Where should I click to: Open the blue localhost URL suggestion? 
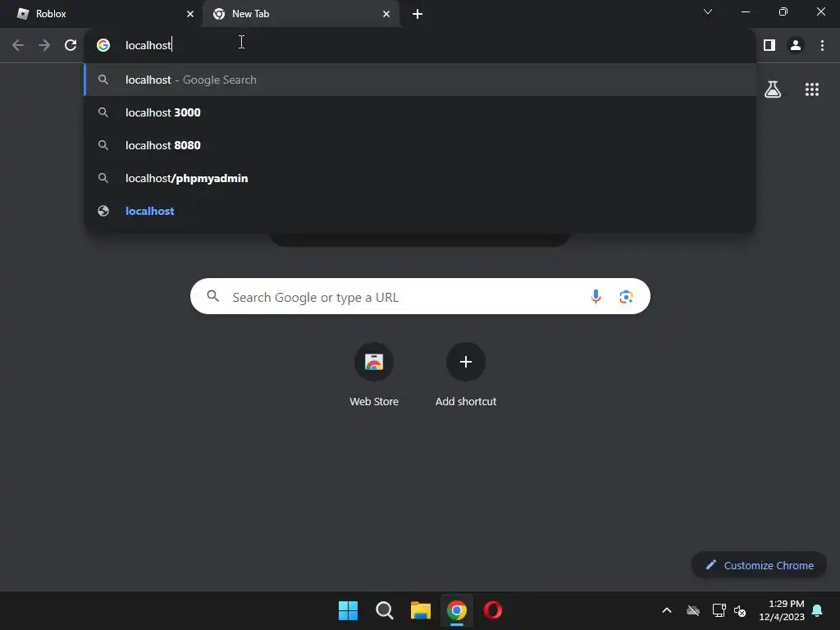(x=420, y=211)
